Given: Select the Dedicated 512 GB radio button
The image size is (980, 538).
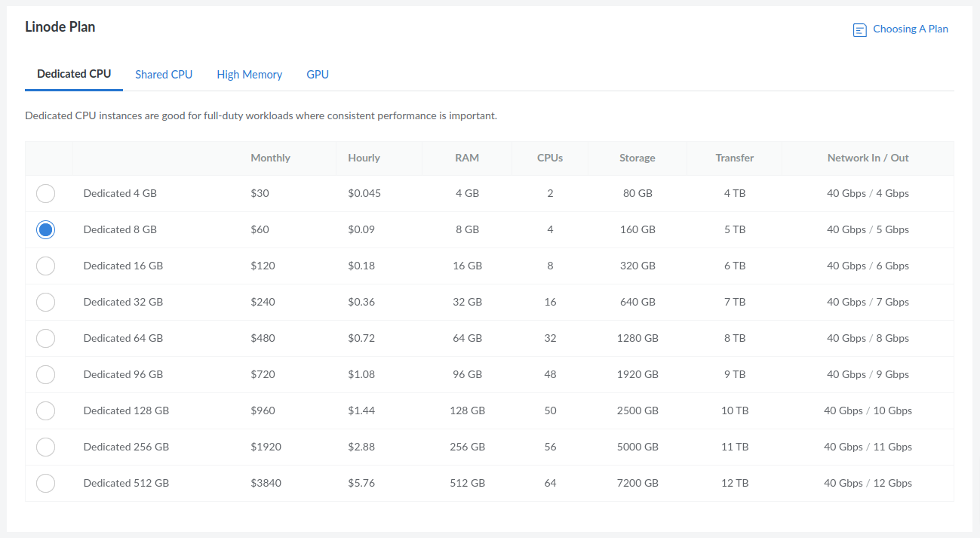Looking at the screenshot, I should 45,483.
